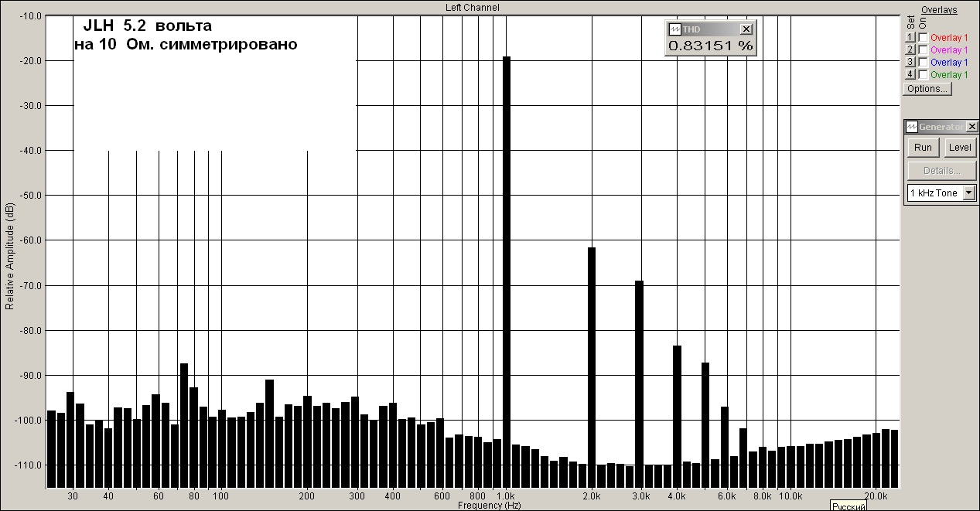Set overlay slot 4 with button 4

[x=910, y=75]
